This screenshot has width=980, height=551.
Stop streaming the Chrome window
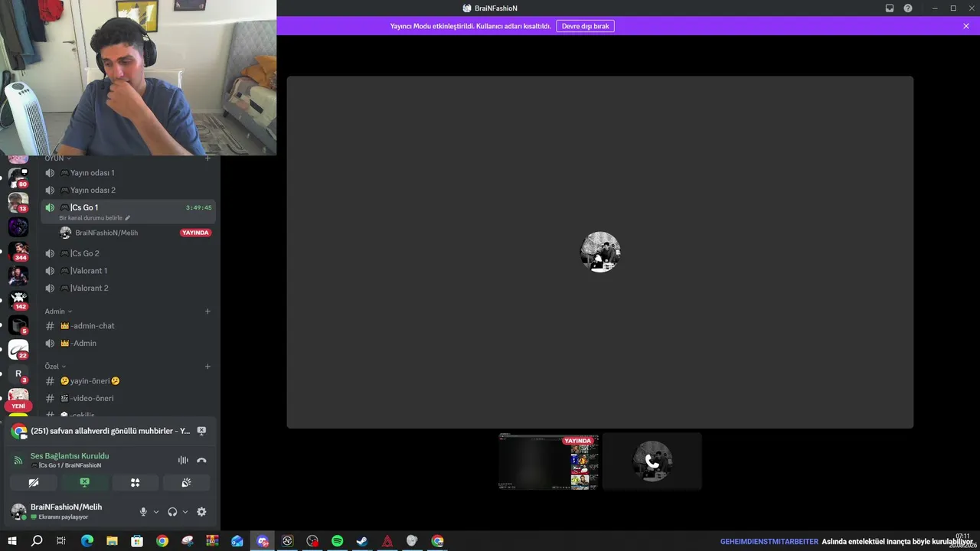[201, 431]
